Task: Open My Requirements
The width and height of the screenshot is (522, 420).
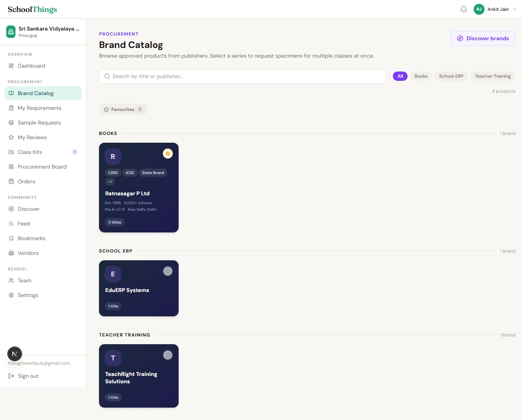Action: coord(43,108)
